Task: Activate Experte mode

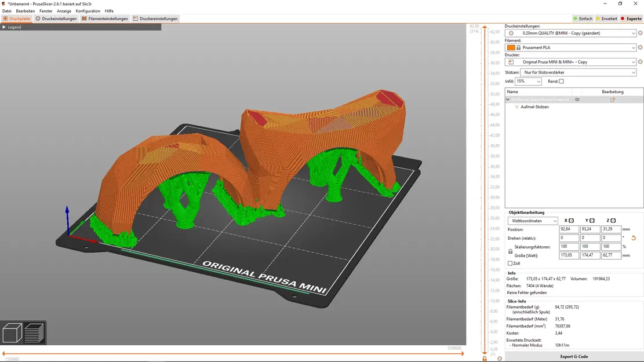Action: 631,18
